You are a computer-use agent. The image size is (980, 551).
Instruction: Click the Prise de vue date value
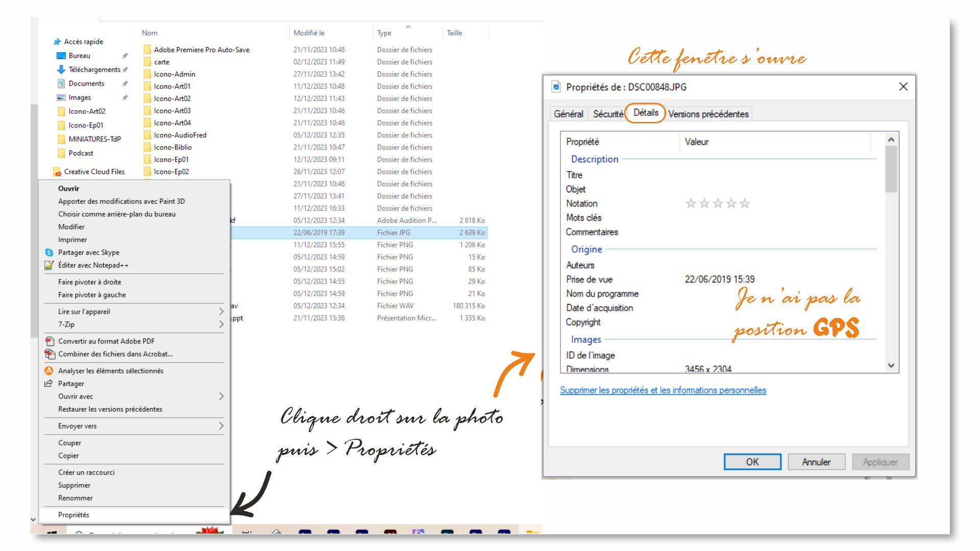[720, 280]
